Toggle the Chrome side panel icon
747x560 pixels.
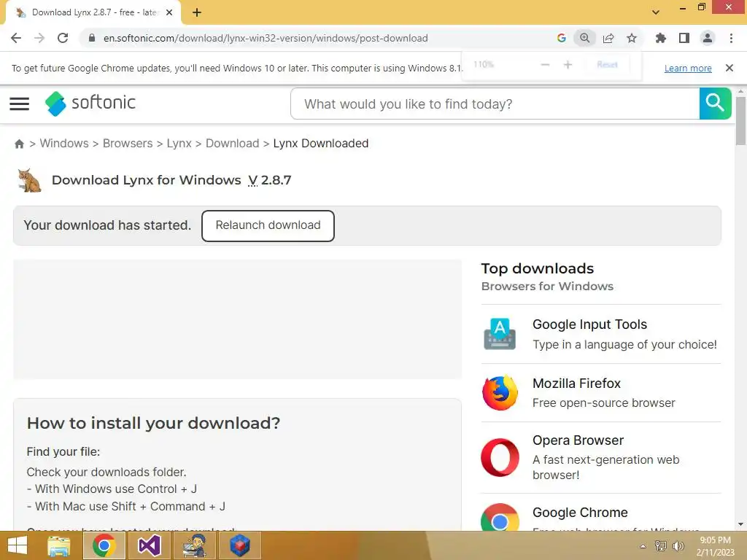point(684,38)
